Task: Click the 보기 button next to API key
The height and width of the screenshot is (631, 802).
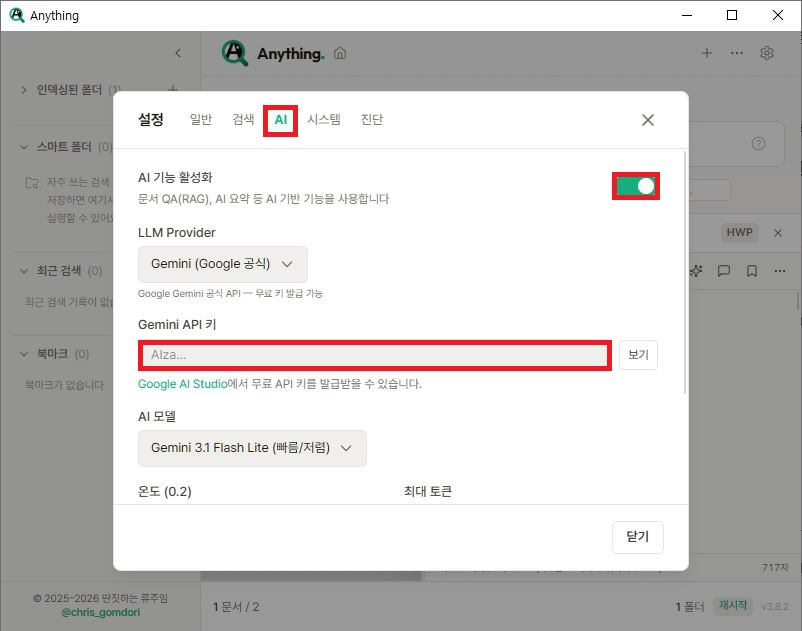Action: pyautogui.click(x=638, y=355)
